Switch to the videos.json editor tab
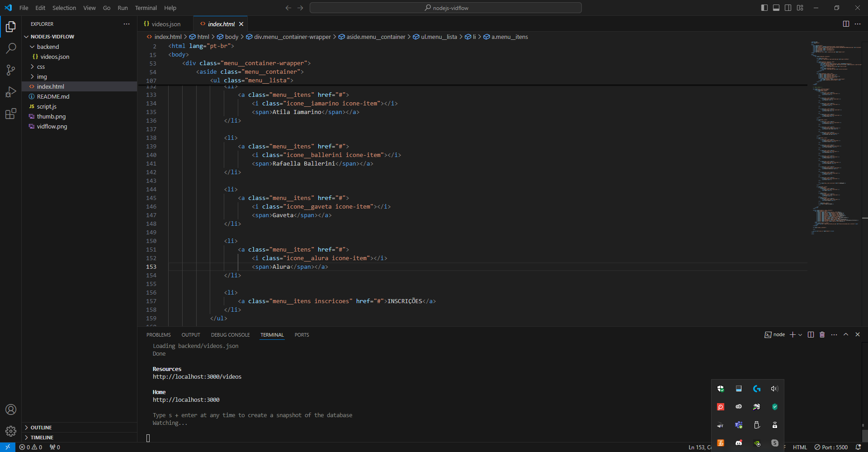 pos(165,24)
